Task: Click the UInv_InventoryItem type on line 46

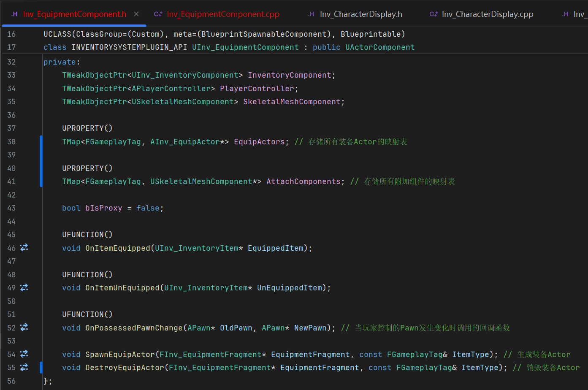Action: (197, 248)
